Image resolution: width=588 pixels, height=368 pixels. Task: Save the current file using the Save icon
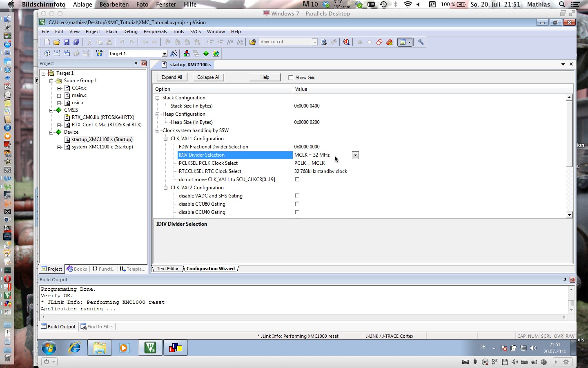click(x=67, y=42)
